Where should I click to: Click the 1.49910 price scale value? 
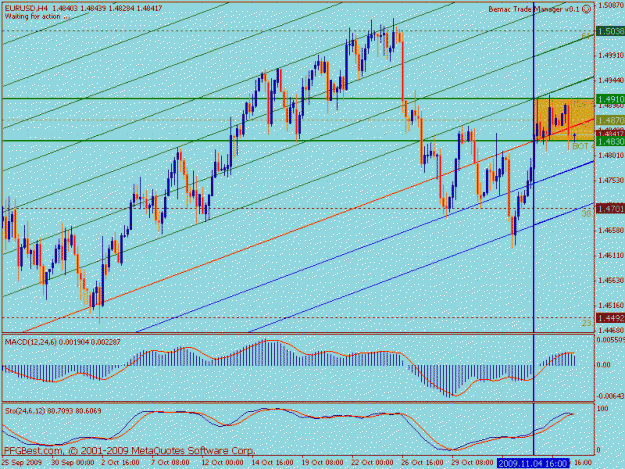[611, 55]
